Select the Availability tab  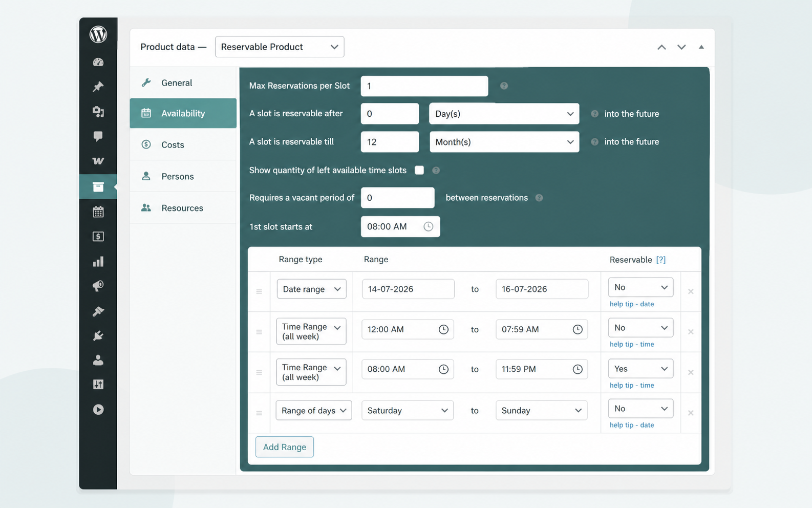point(183,113)
